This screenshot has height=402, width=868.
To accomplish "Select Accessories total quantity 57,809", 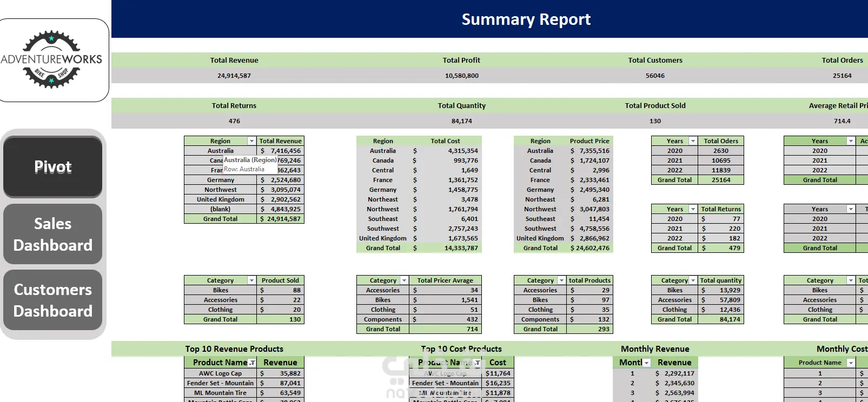I will coord(721,300).
